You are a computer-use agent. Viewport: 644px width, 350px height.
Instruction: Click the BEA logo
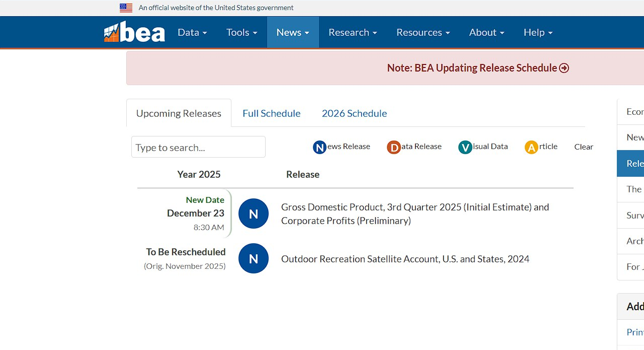(134, 32)
